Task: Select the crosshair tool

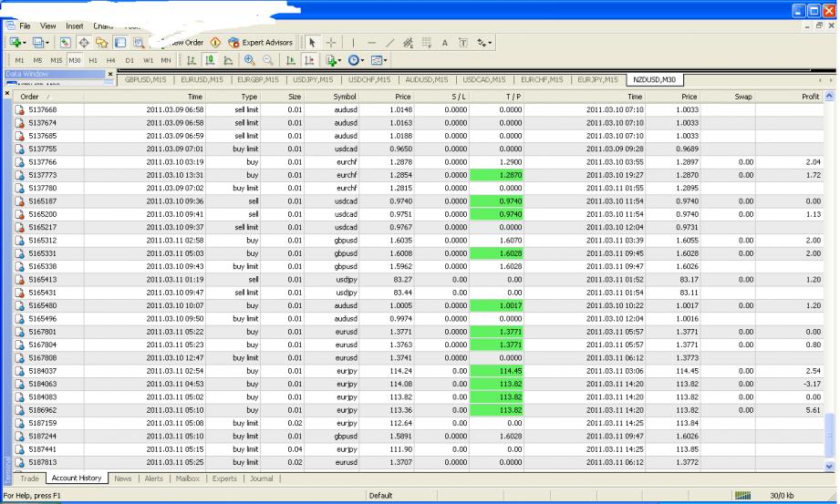Action: [x=331, y=42]
